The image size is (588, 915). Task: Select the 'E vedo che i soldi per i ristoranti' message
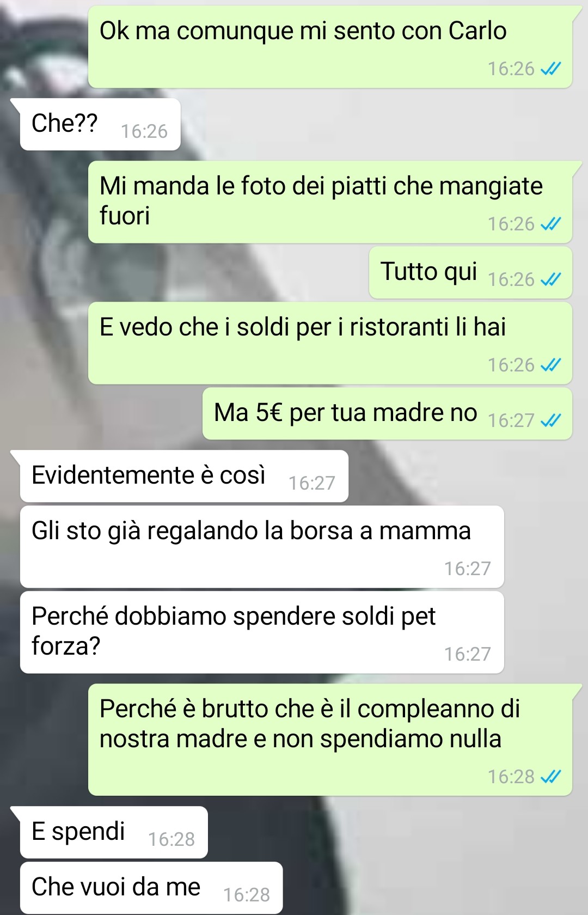pos(330,343)
